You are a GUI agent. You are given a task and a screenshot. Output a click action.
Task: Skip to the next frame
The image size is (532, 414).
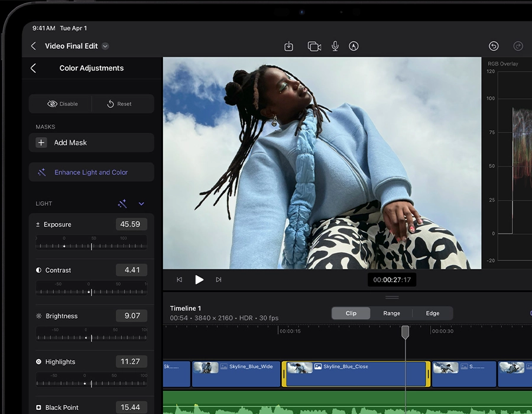[218, 280]
